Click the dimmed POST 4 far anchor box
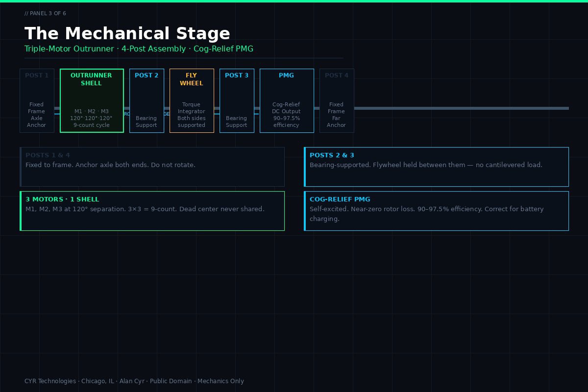 click(337, 100)
